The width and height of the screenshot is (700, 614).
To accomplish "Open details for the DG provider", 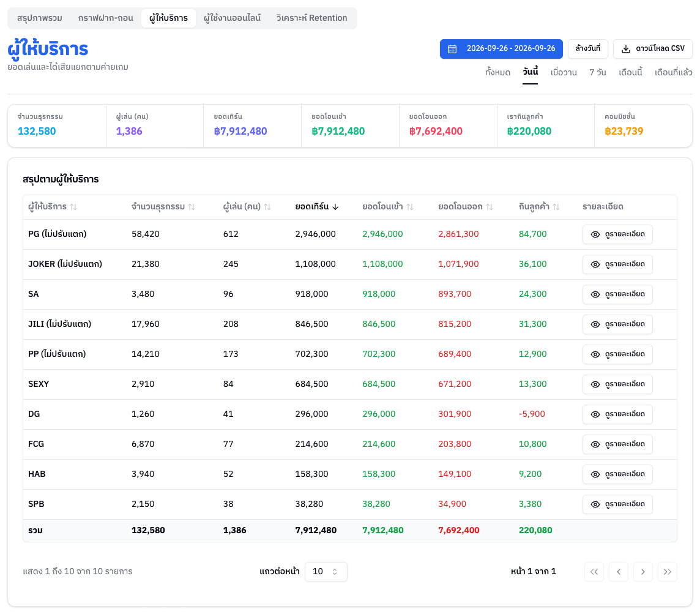I will tap(617, 414).
